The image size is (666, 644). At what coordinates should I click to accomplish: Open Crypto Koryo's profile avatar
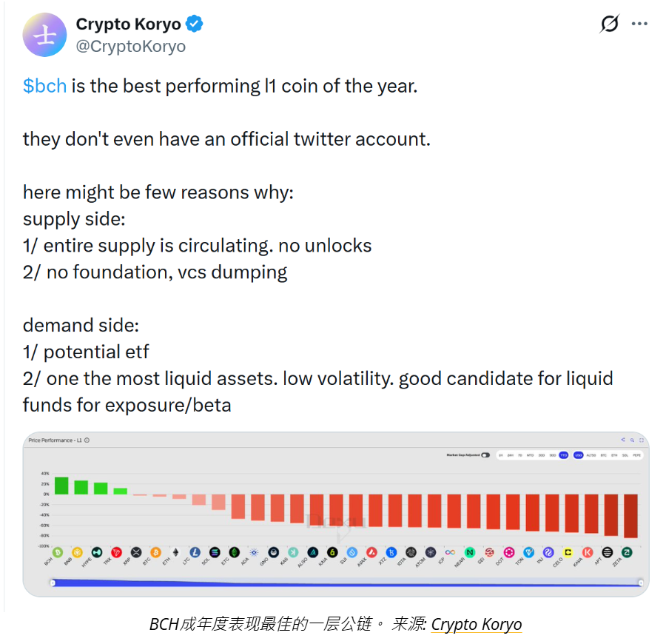coord(45,35)
